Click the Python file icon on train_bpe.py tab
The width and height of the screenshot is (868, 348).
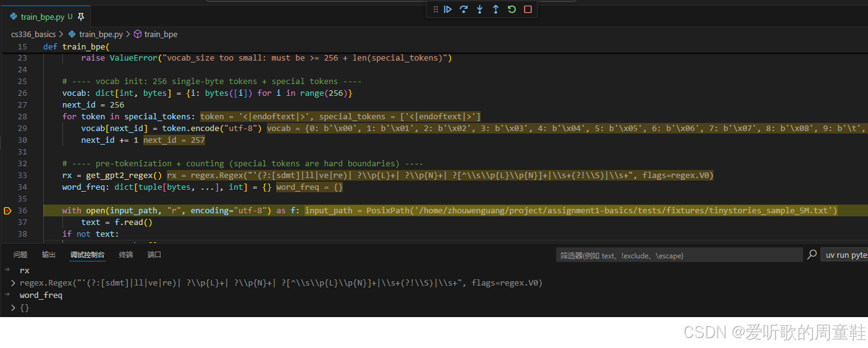14,17
